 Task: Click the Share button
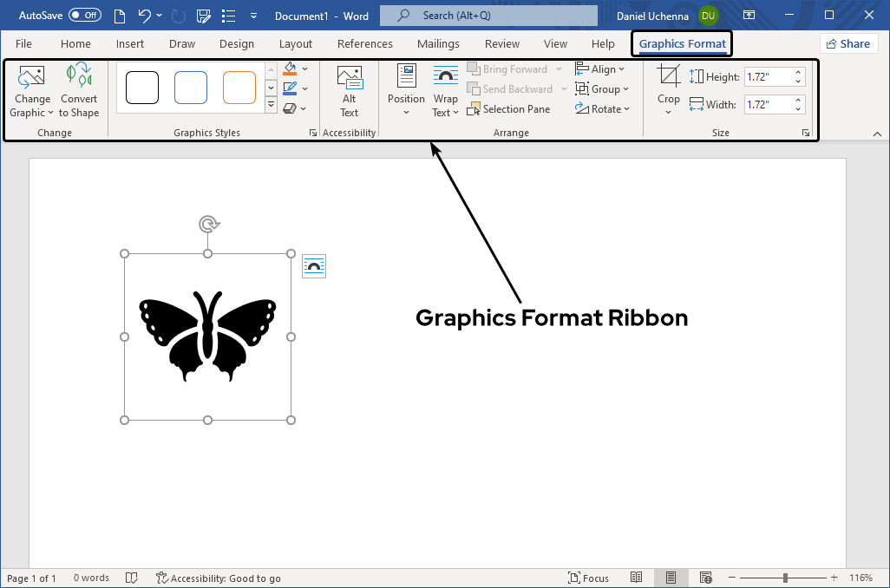pos(848,42)
